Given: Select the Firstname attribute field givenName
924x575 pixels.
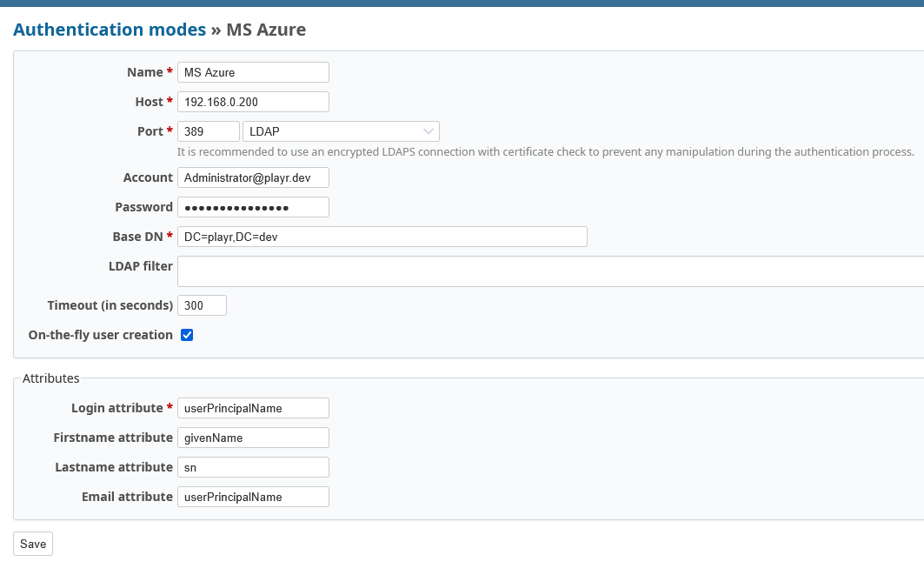Looking at the screenshot, I should [253, 438].
